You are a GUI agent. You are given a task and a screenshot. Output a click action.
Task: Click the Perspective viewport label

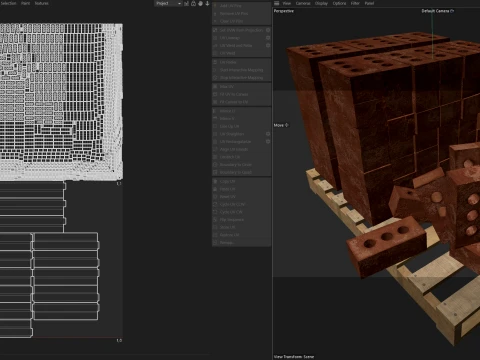tap(284, 11)
